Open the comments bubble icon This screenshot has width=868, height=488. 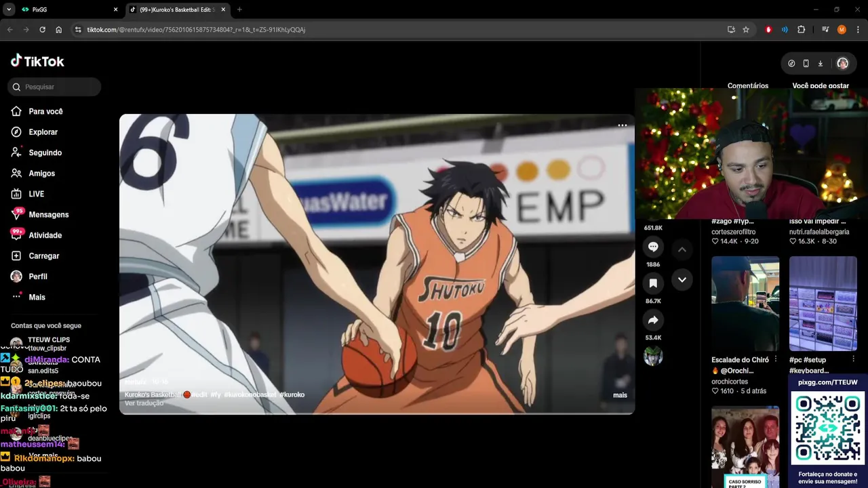pos(653,247)
